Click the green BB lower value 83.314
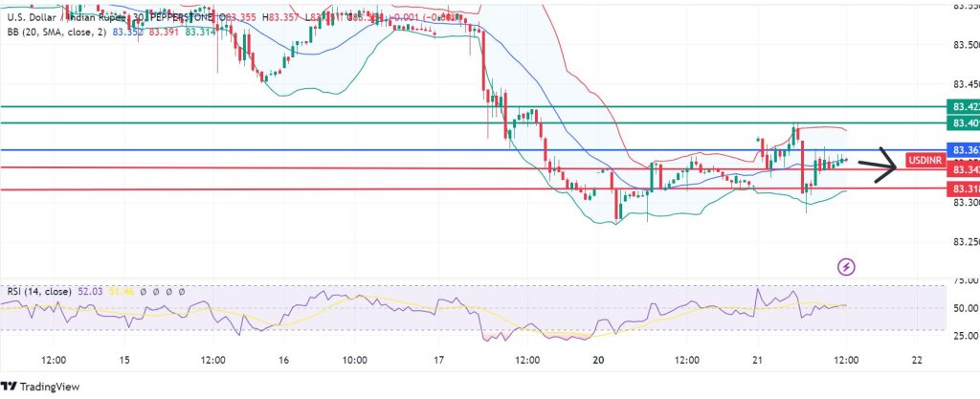The image size is (980, 399). (x=200, y=32)
